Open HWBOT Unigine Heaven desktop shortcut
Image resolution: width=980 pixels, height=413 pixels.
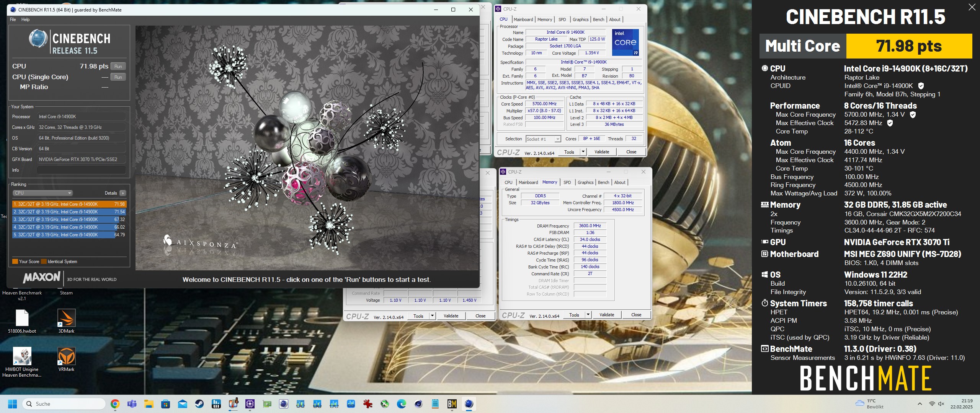coord(22,362)
